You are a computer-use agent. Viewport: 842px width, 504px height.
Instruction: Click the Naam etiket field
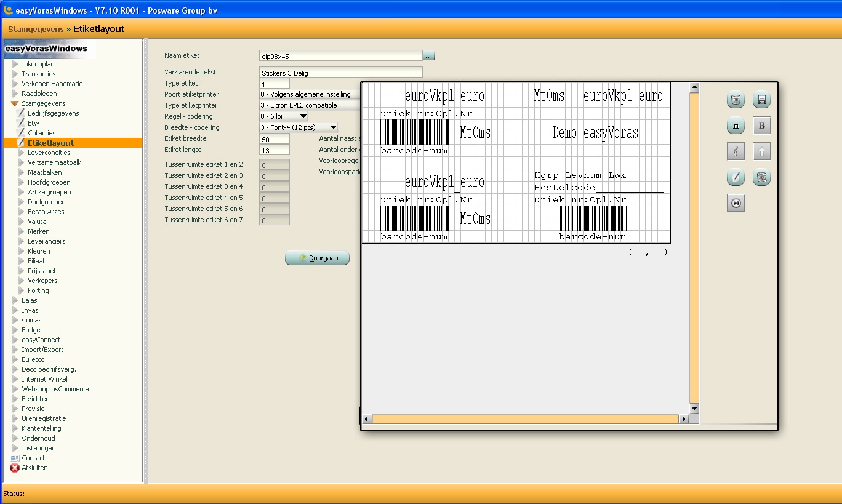coord(341,55)
